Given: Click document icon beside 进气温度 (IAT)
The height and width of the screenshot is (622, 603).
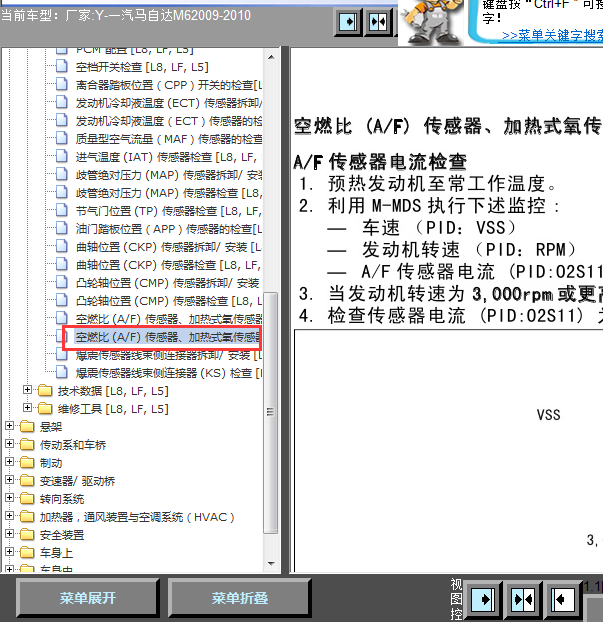Looking at the screenshot, I should (x=61, y=156).
